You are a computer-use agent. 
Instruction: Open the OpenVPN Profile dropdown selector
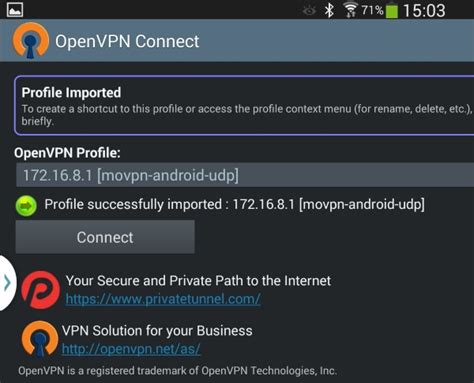245,175
